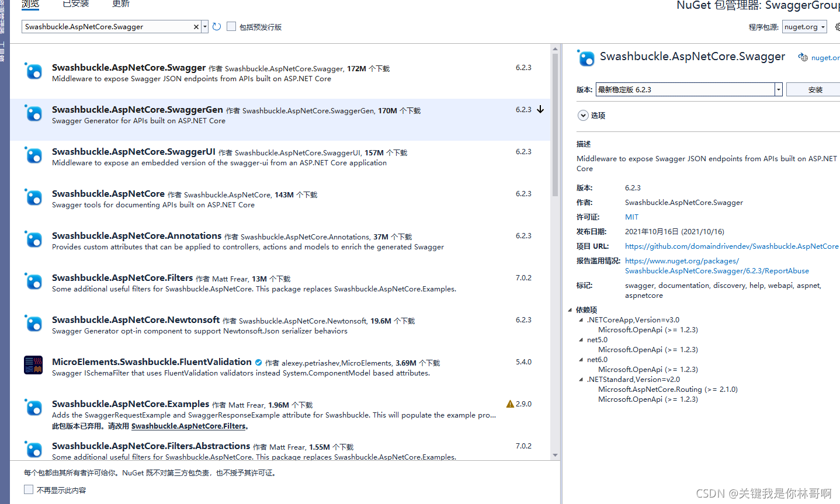
Task: Click the download arrow on the SwaggerGen row
Action: 540,109
